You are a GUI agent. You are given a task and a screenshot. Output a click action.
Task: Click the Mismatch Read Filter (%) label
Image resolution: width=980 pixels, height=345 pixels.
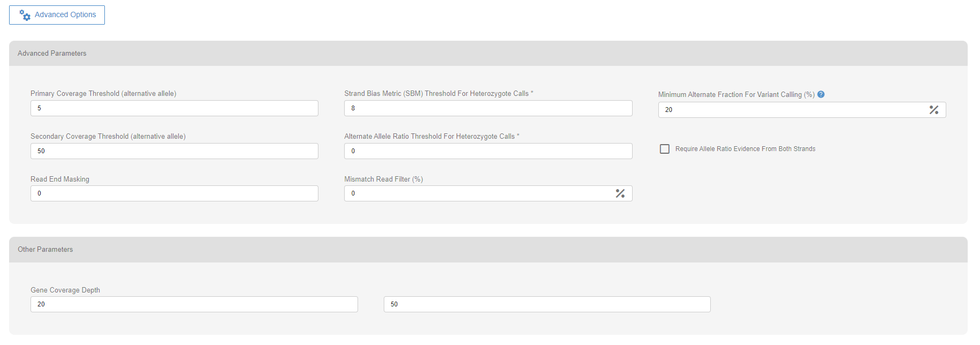[x=383, y=179]
